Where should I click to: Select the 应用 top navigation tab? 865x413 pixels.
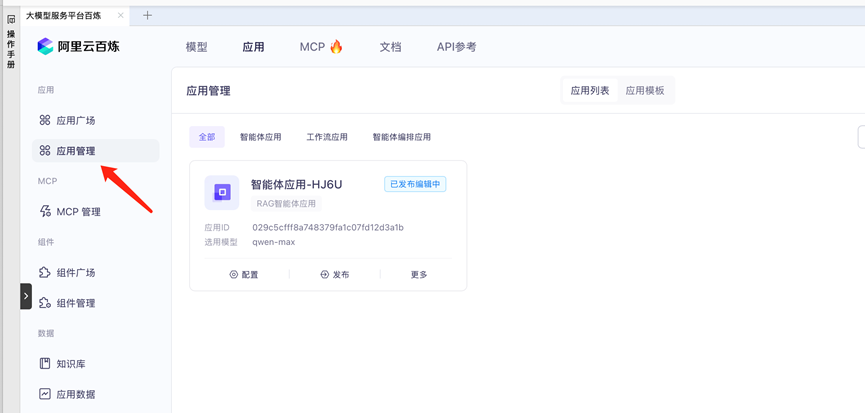pyautogui.click(x=253, y=47)
